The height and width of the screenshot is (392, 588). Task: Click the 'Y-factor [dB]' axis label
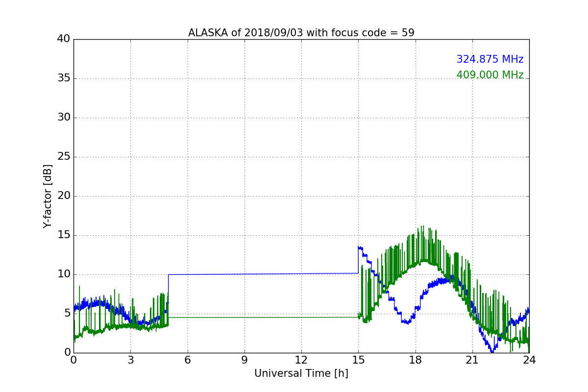[x=48, y=196]
